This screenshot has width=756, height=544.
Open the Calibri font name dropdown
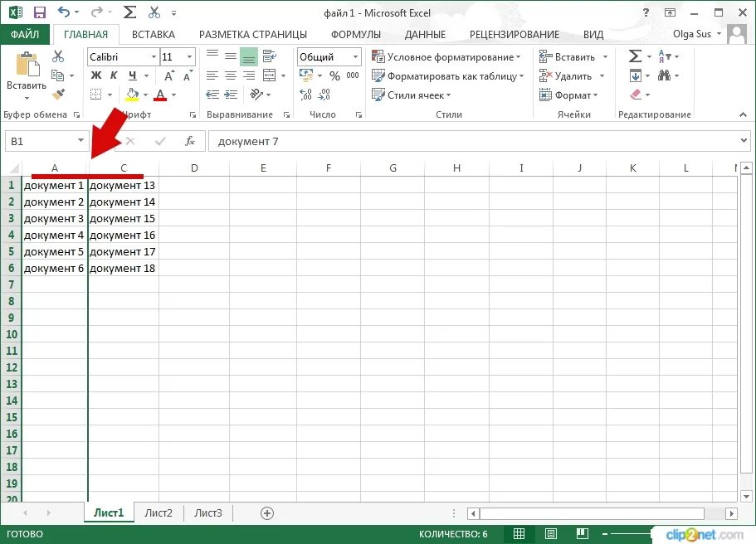pyautogui.click(x=154, y=57)
